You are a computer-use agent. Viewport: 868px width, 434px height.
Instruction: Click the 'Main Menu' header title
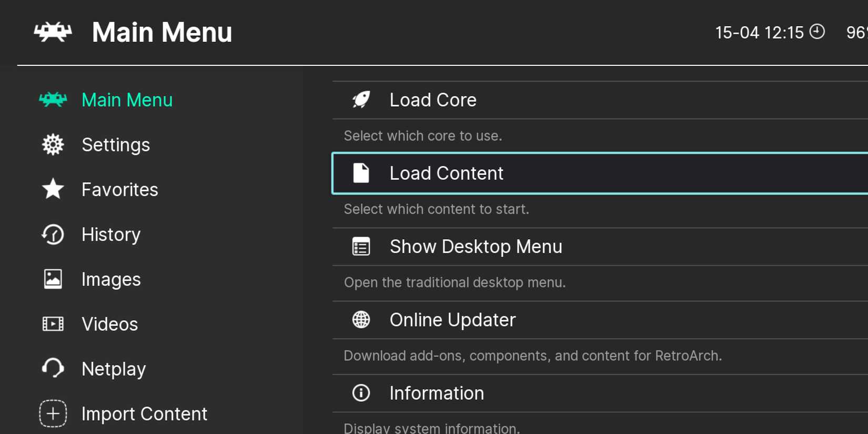tap(162, 32)
